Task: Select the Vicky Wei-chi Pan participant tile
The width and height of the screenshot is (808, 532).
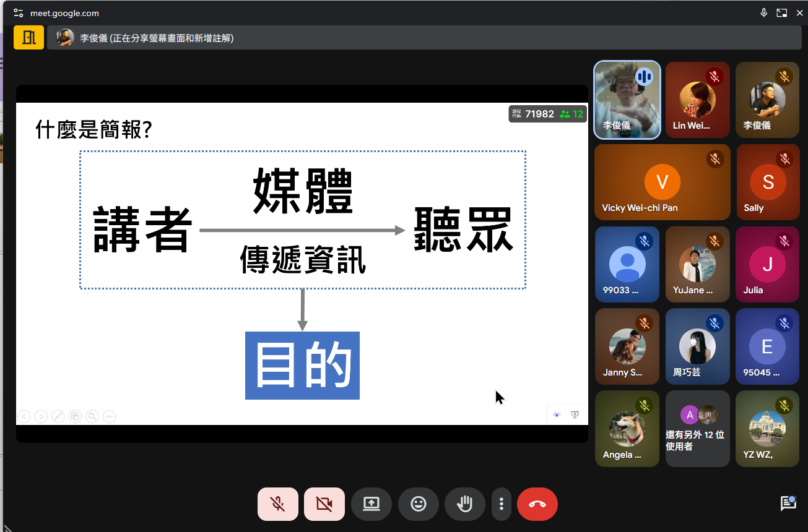Action: [662, 182]
